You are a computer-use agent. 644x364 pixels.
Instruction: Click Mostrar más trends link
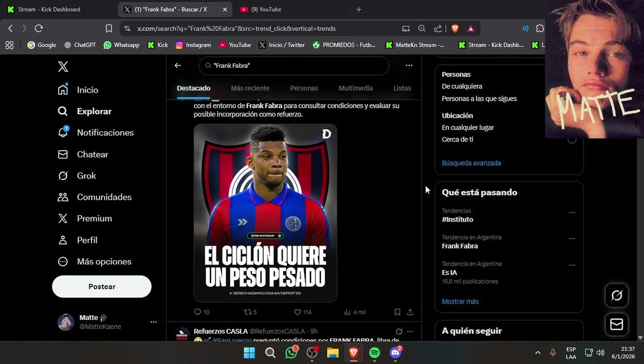pos(460,301)
